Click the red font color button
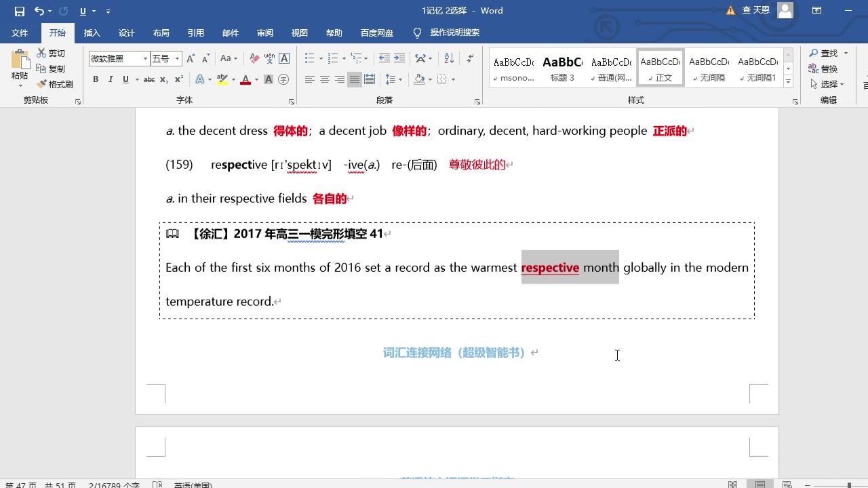The height and width of the screenshot is (488, 868). point(245,80)
